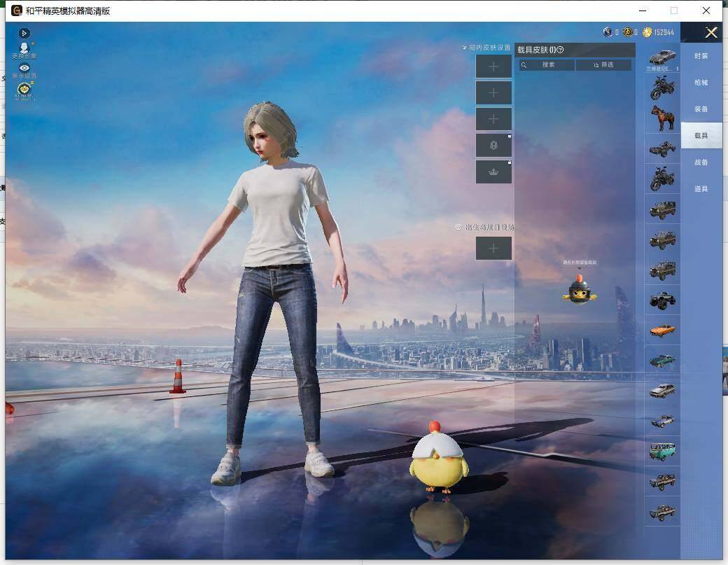Select the monster truck vehicle

(x=662, y=300)
